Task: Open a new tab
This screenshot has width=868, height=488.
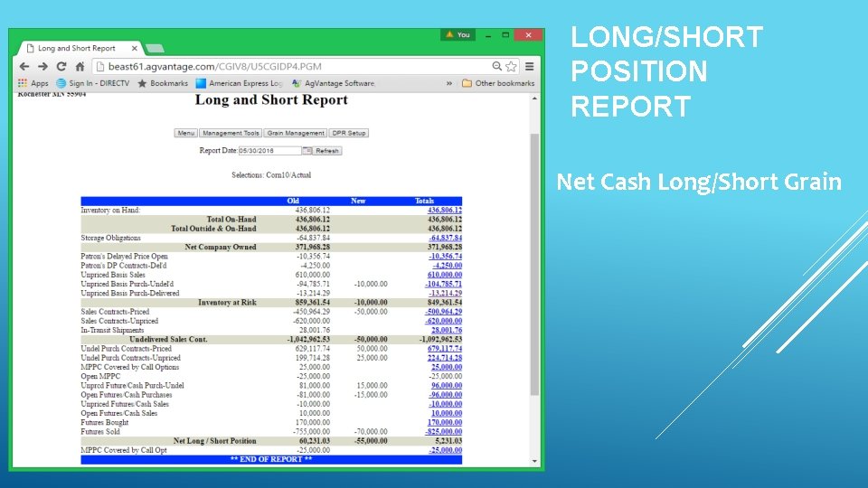Action: pos(155,49)
